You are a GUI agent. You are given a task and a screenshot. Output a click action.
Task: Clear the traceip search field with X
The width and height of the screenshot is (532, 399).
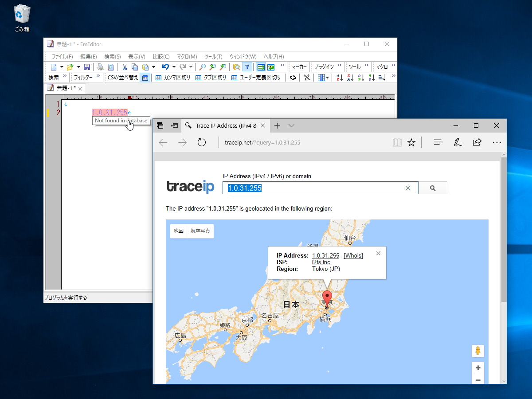[x=408, y=188]
